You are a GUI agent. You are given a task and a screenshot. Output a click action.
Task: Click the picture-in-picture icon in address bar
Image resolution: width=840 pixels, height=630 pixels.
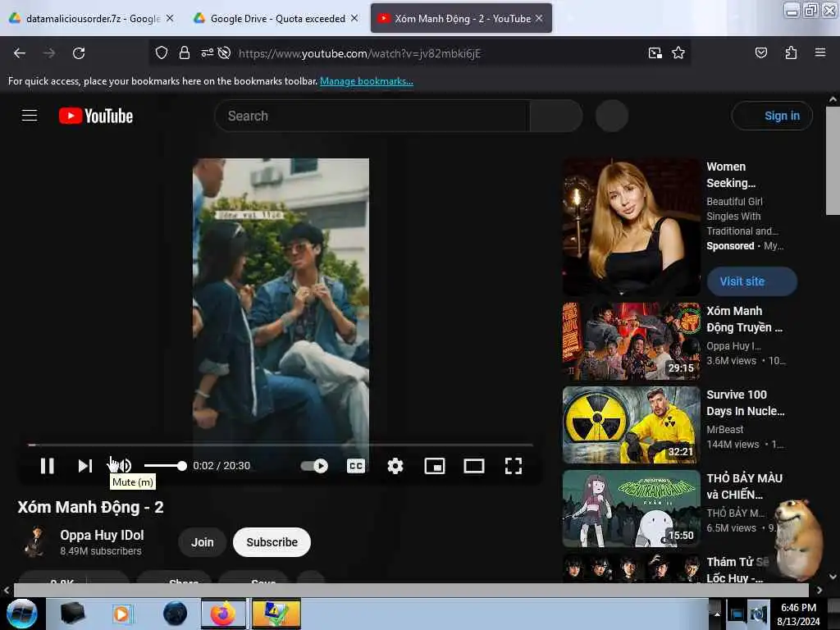point(655,52)
